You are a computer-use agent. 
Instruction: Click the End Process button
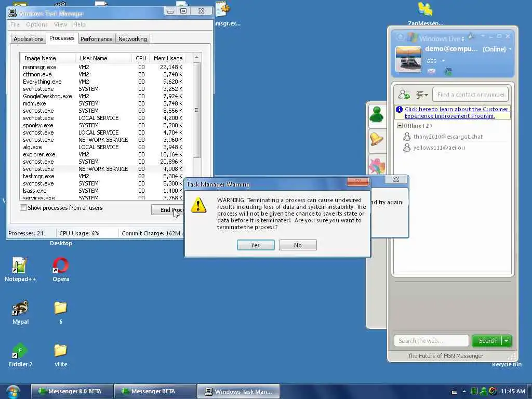pyautogui.click(x=168, y=210)
